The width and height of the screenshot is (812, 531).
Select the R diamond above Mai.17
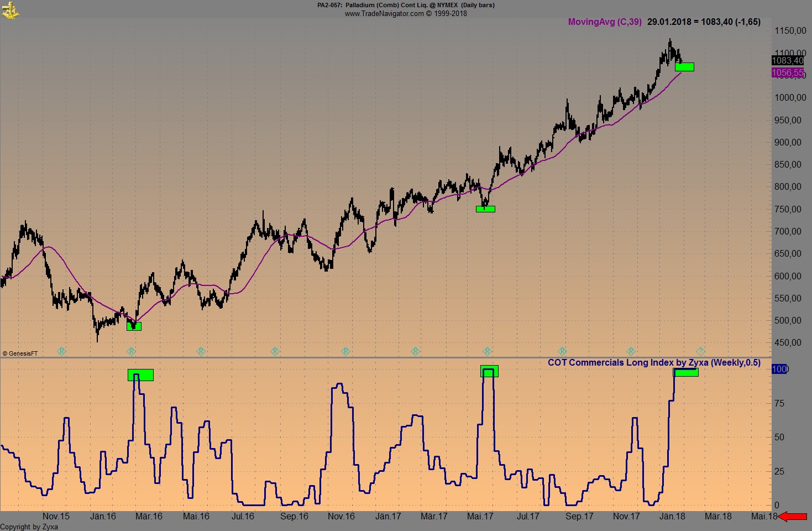[486, 351]
